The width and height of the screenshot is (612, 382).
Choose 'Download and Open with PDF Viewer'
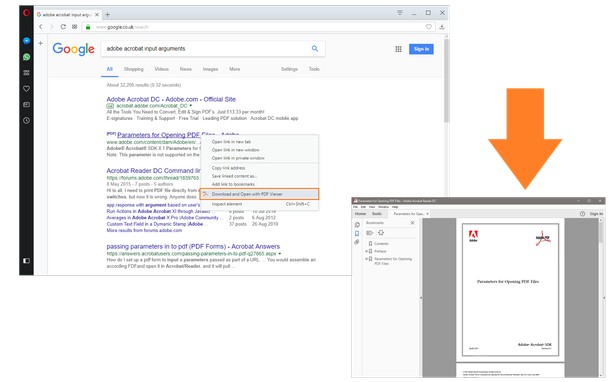[x=260, y=194]
